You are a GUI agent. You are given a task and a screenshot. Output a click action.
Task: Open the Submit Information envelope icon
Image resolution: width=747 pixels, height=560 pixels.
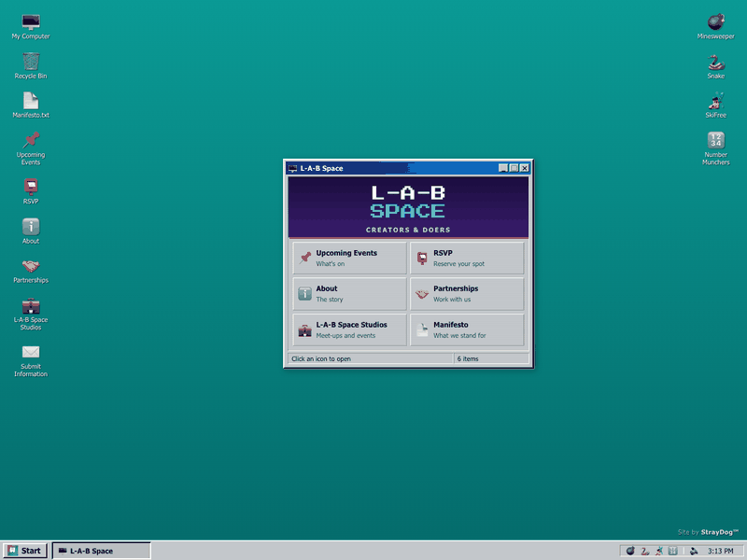tap(31, 360)
